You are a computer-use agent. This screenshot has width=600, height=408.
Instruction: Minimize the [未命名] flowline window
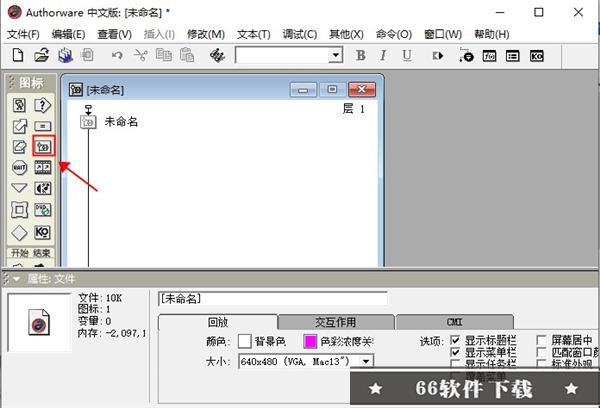[x=303, y=90]
